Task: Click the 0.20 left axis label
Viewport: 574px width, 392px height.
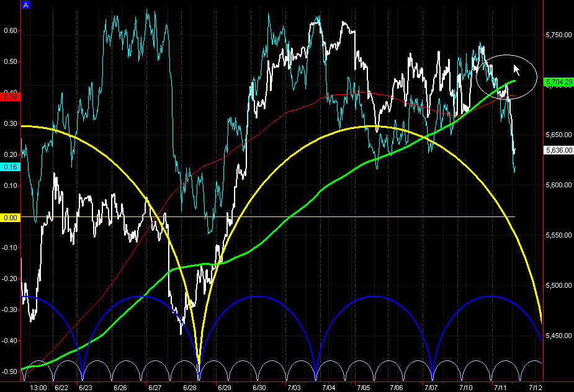Action: [x=11, y=154]
